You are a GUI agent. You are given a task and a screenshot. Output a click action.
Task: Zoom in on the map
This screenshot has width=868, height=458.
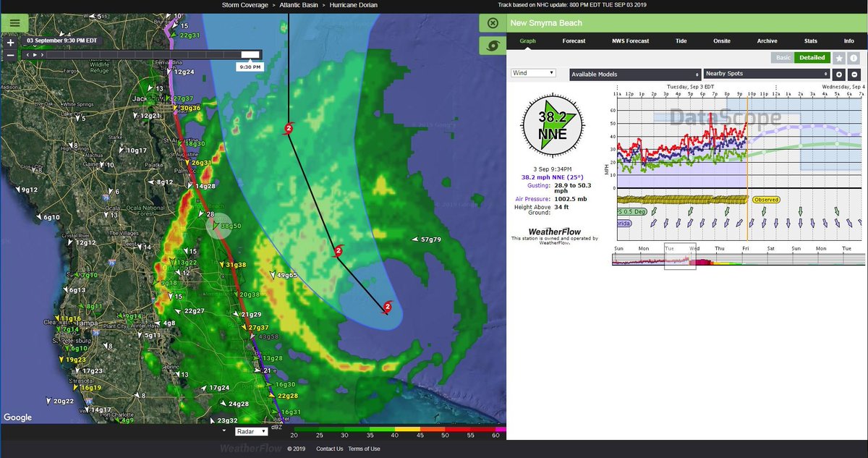click(10, 43)
